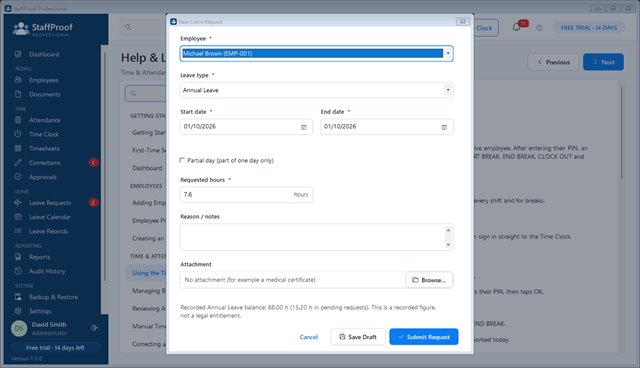
Task: Open Approvals in the sidebar
Action: pyautogui.click(x=42, y=177)
